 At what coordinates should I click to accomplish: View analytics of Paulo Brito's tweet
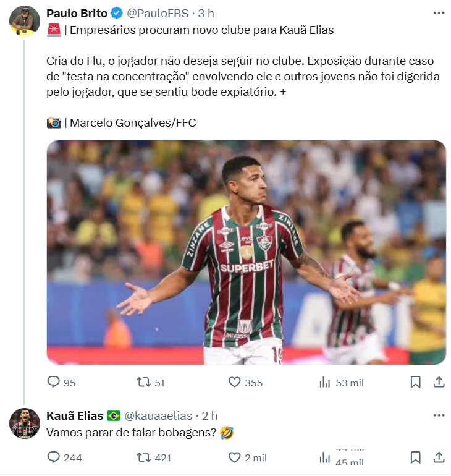pyautogui.click(x=325, y=383)
